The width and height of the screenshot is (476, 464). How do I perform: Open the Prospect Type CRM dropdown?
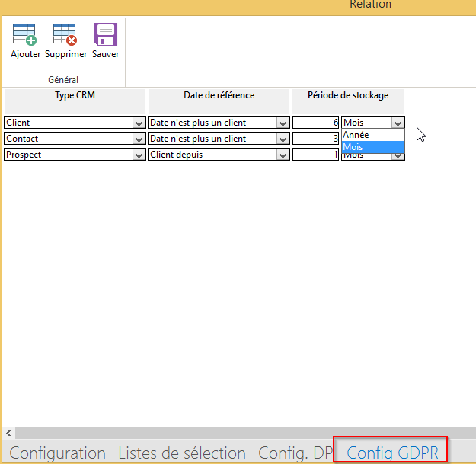point(139,155)
